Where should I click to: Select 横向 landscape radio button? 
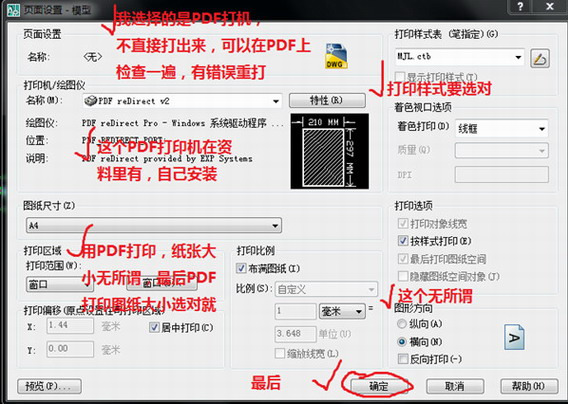[x=401, y=341]
